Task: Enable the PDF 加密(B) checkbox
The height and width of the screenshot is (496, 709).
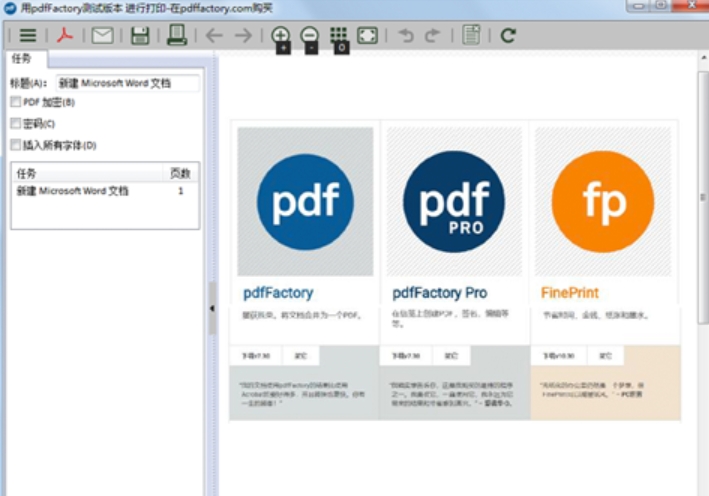Action: (x=16, y=102)
